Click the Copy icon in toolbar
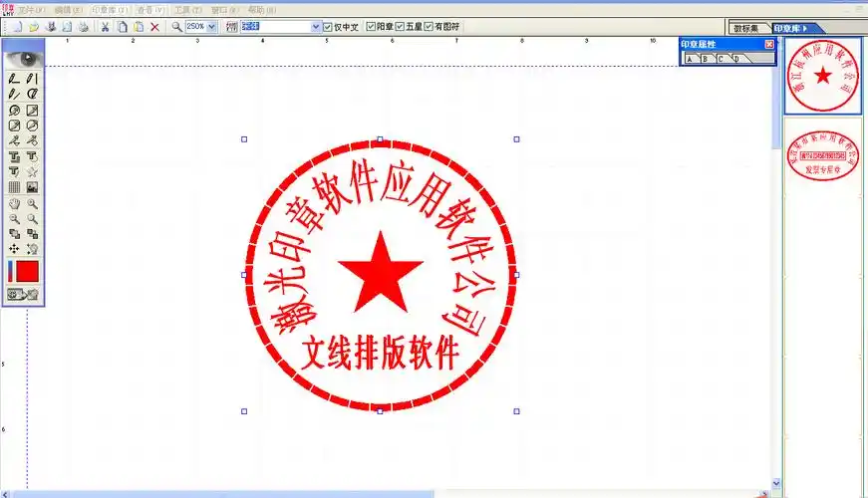The image size is (868, 498). point(122,27)
